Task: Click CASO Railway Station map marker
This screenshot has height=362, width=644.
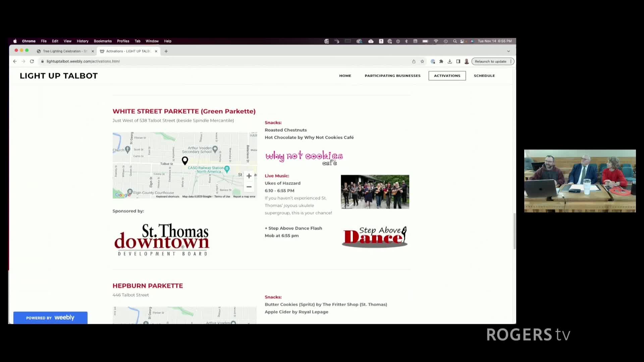Action: click(x=227, y=169)
